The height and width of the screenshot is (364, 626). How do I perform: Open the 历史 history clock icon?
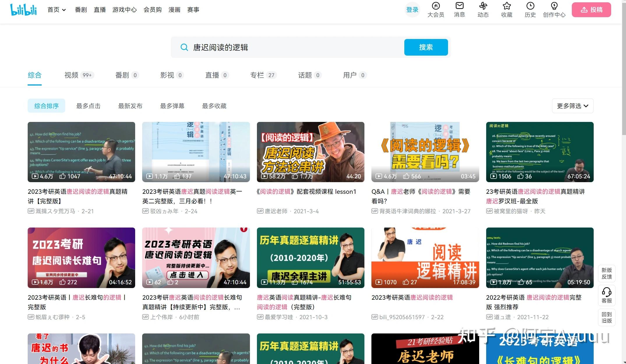pos(530,10)
